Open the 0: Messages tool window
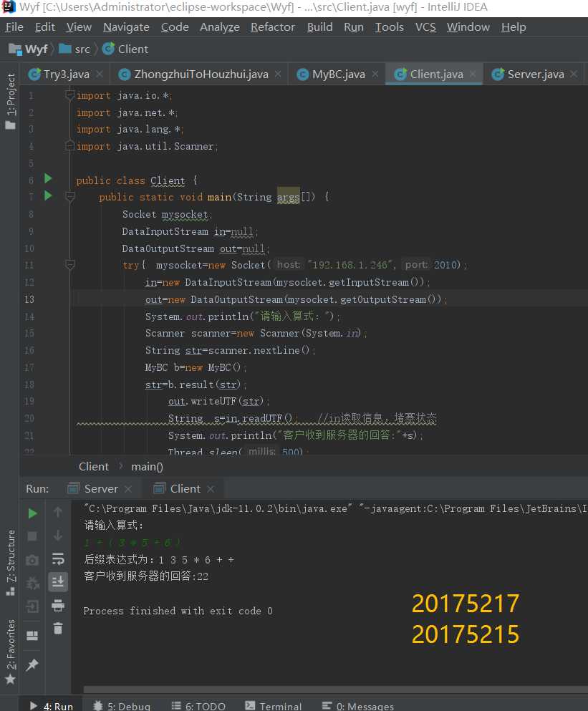This screenshot has height=711, width=588. coord(358,706)
